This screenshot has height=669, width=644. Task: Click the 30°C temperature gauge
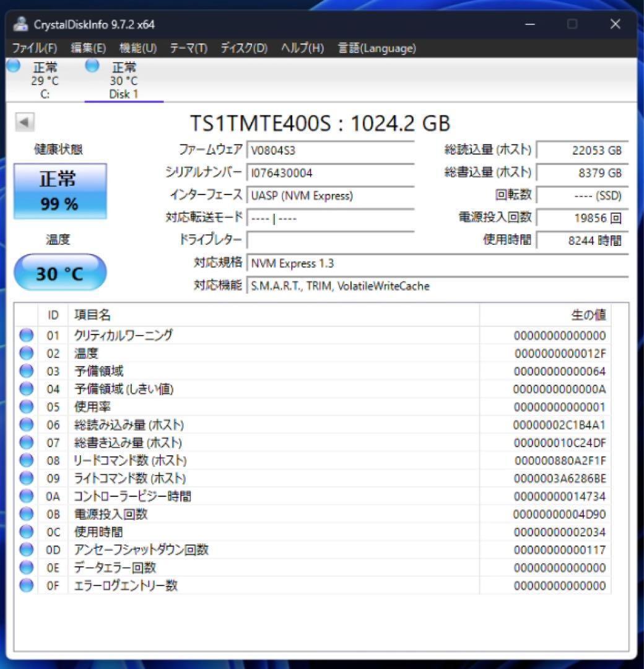coord(59,273)
